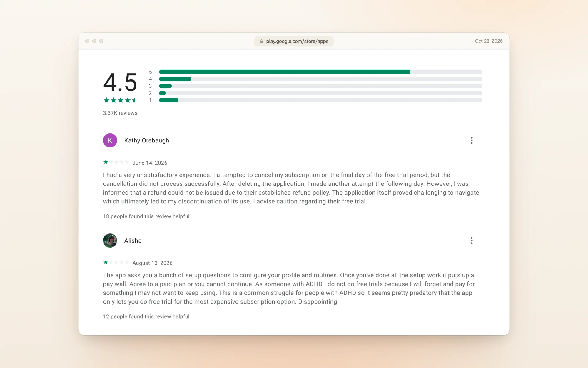Image resolution: width=588 pixels, height=368 pixels.
Task: Click Kathy's review text about cancelling subscription
Action: tap(292, 188)
